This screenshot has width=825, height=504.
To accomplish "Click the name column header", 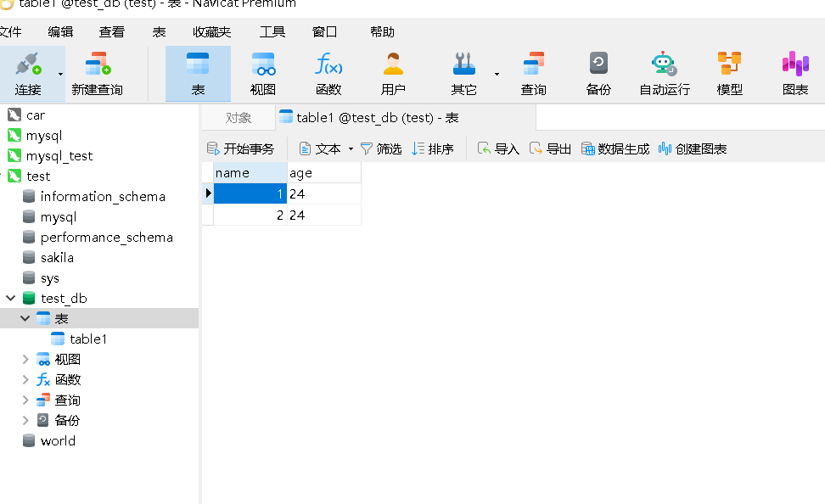I will point(250,173).
